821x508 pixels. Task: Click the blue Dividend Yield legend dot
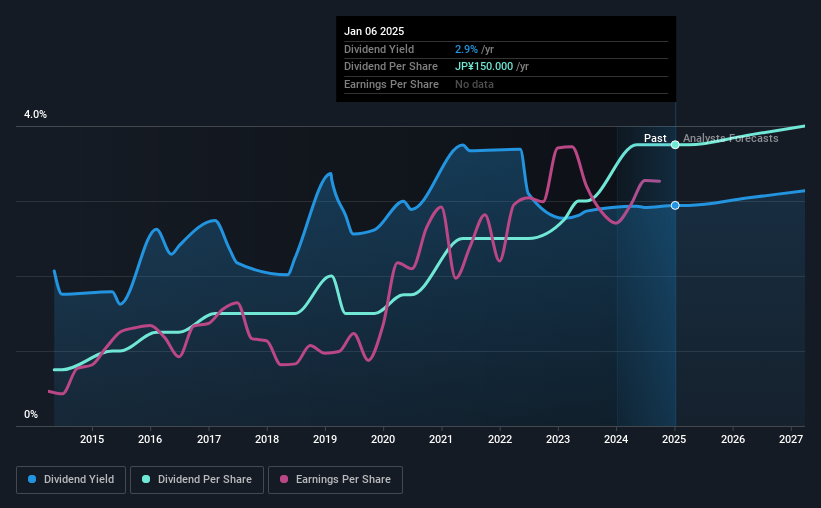coord(32,479)
